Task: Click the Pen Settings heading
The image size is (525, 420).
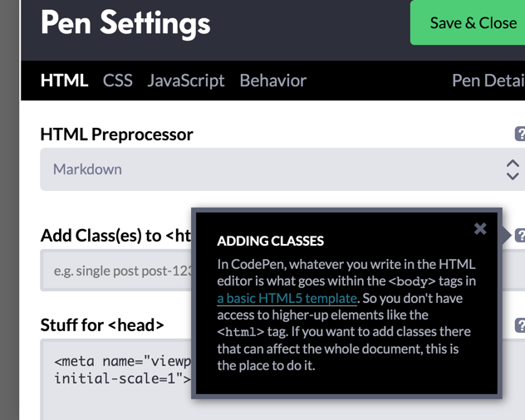Action: (125, 23)
